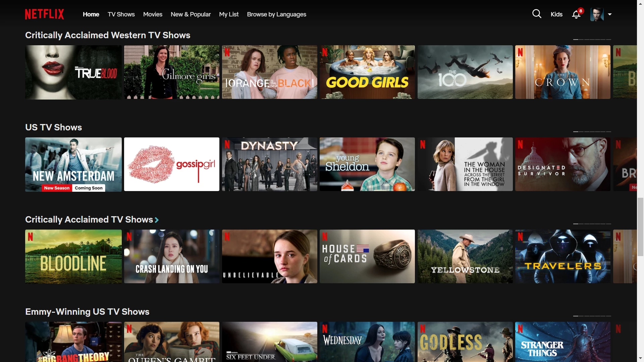Open the True Blood show tile

[73, 72]
